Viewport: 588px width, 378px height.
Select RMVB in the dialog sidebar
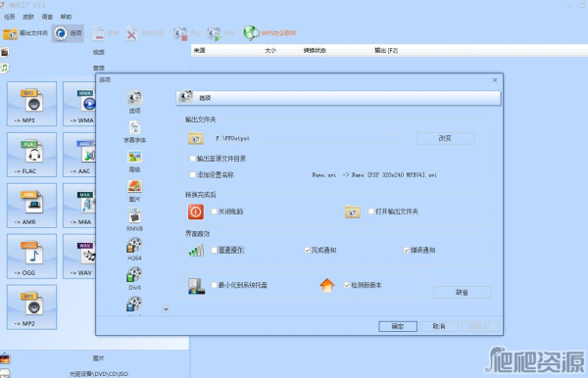coord(134,220)
